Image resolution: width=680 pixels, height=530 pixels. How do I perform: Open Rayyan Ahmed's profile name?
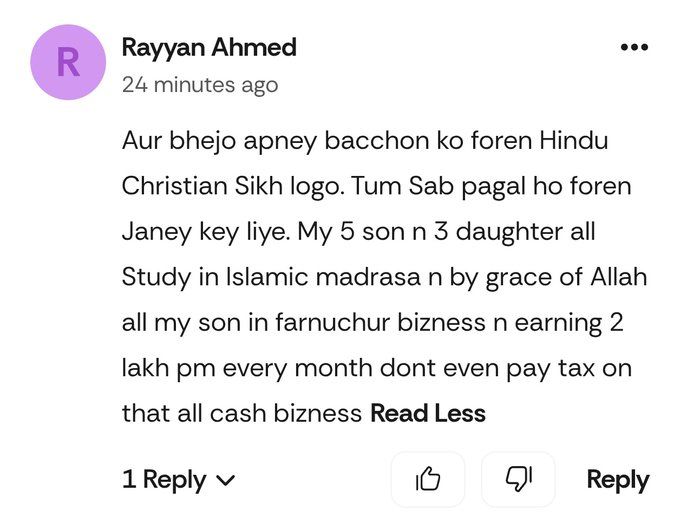coord(209,47)
